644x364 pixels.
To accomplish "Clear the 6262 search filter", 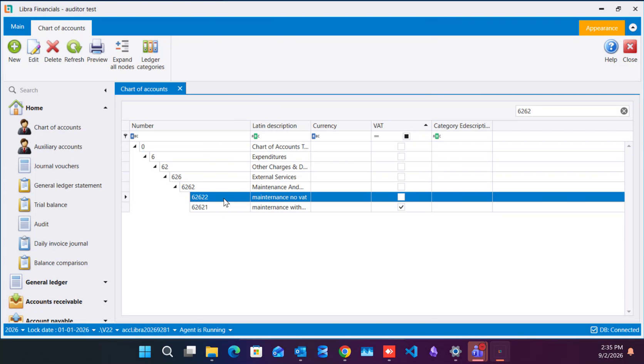I will point(624,111).
